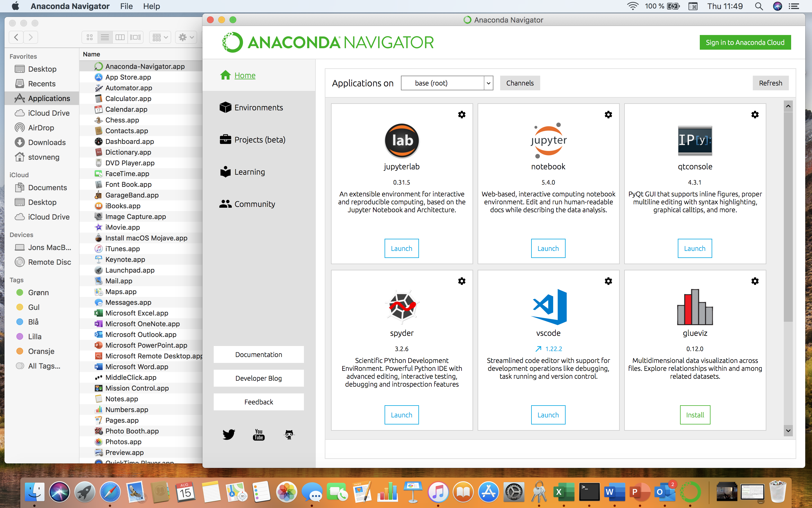Image resolution: width=812 pixels, height=508 pixels.
Task: Open Finder from the Dock
Action: [x=35, y=492]
